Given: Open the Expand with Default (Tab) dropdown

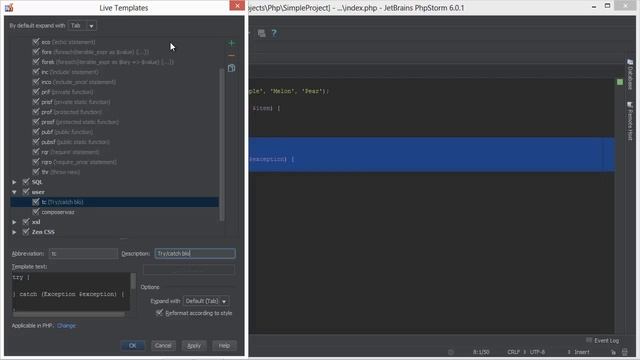Looking at the screenshot, I should coord(206,301).
